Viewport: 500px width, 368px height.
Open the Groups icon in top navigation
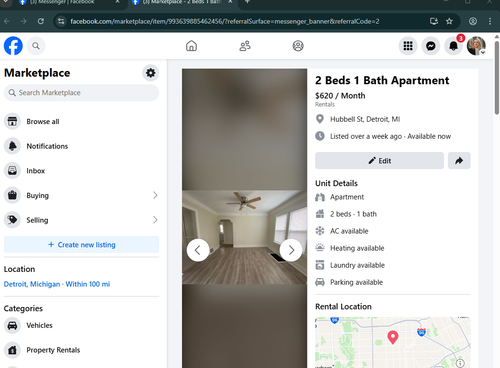pyautogui.click(x=298, y=46)
